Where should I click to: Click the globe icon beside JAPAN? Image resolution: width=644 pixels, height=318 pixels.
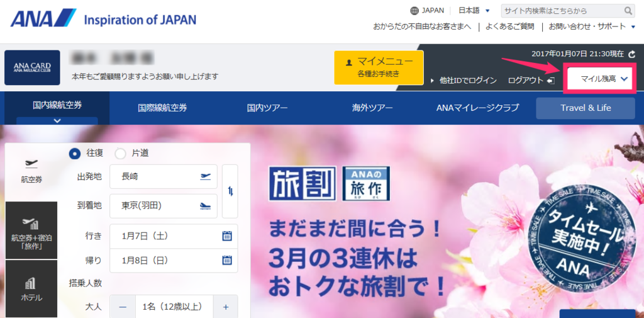414,11
